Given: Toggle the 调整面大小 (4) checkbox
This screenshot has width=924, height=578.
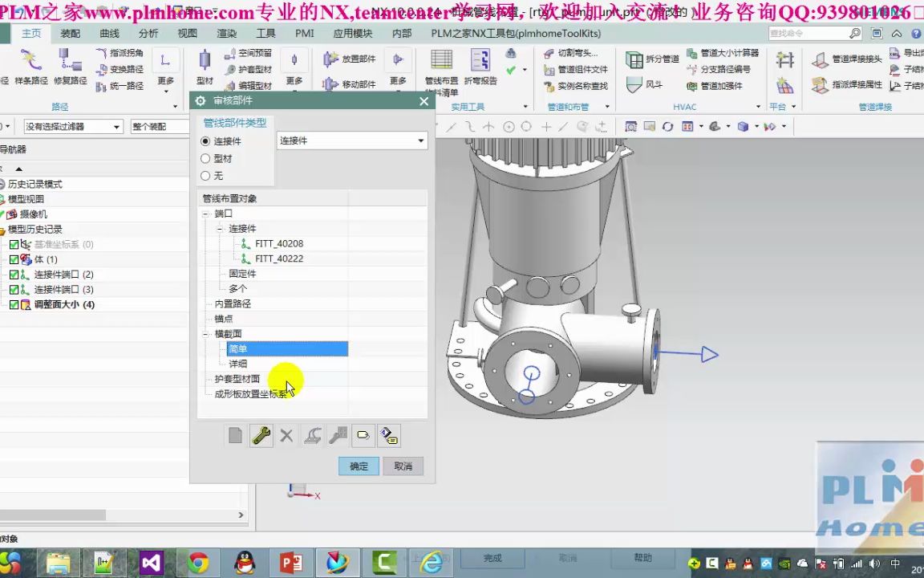Looking at the screenshot, I should point(14,304).
